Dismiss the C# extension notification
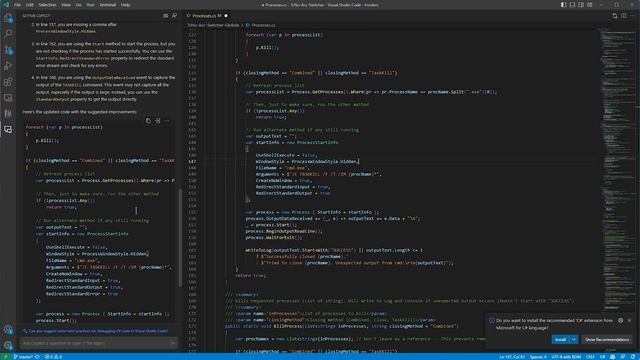Screen dimensions: 640x360 [x=629, y=320]
